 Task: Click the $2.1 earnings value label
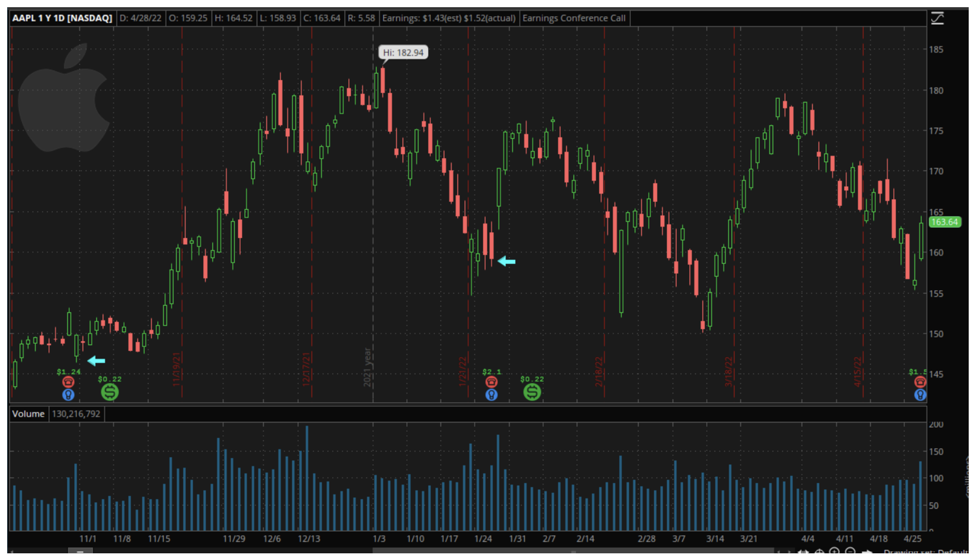(492, 372)
